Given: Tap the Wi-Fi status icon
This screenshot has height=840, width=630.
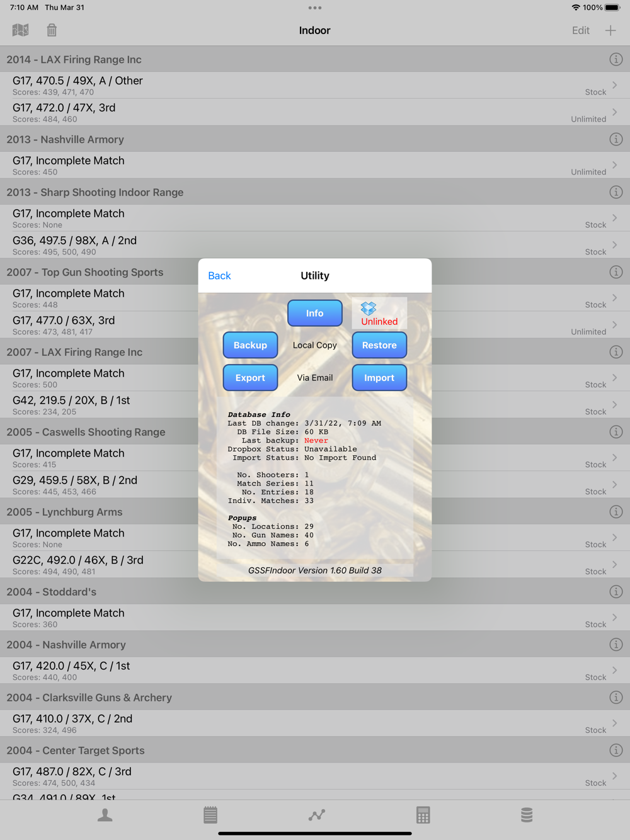Looking at the screenshot, I should point(576,8).
